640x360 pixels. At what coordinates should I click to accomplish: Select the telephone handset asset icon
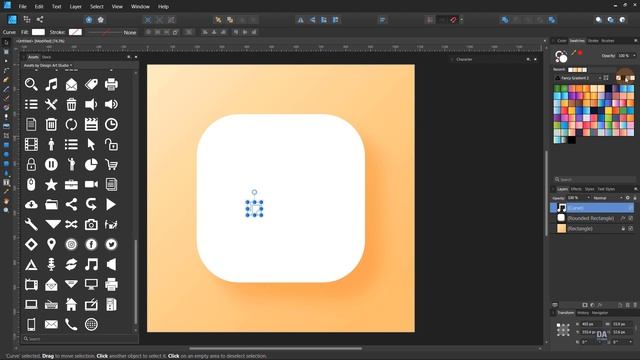point(71,324)
